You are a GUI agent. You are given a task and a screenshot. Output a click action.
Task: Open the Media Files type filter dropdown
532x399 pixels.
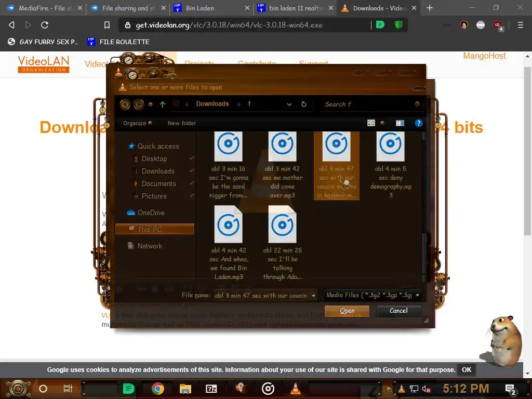[373, 295]
